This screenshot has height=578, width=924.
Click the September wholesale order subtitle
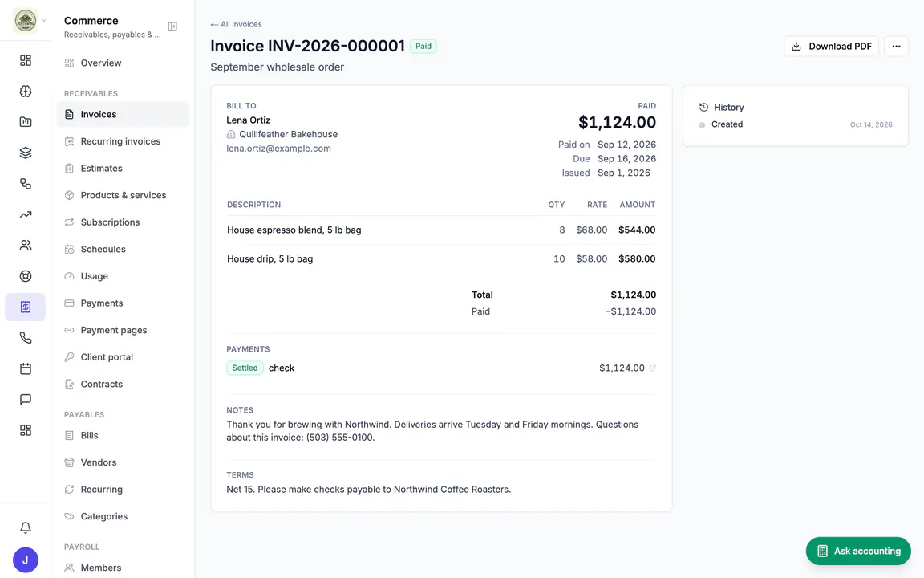click(277, 67)
